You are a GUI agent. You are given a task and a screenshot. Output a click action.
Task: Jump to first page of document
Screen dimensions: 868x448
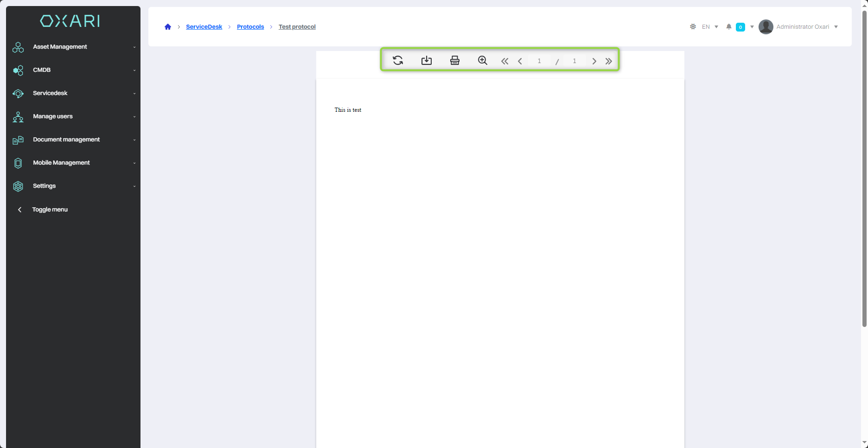[x=504, y=61]
